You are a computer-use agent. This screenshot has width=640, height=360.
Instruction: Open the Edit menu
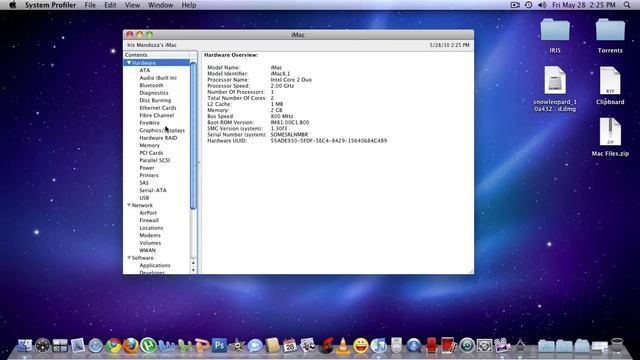pyautogui.click(x=110, y=5)
